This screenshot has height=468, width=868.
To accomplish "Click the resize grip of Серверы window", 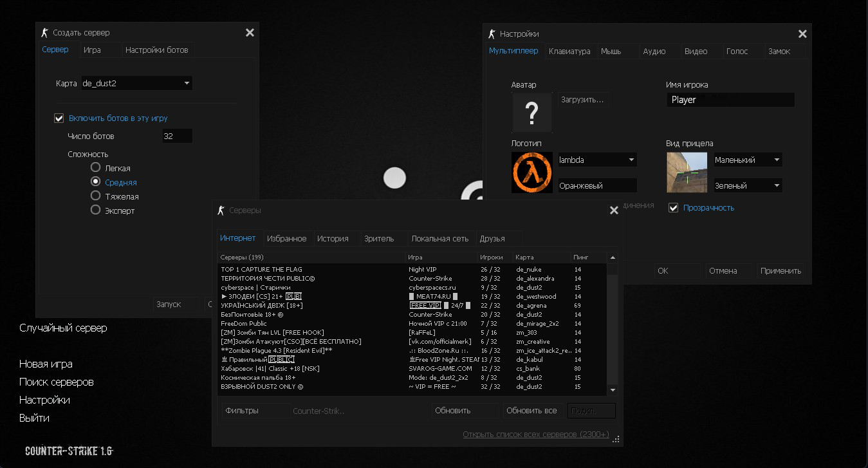I will click(616, 440).
